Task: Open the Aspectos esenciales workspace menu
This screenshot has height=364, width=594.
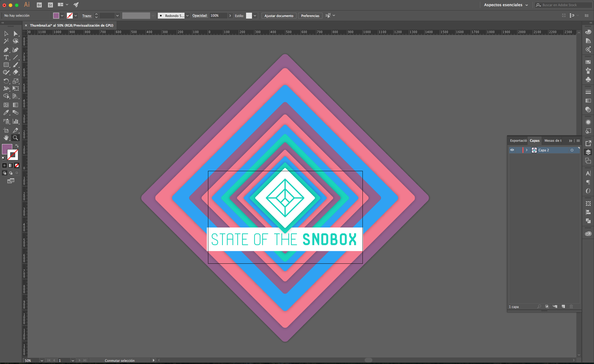Action: [x=506, y=5]
